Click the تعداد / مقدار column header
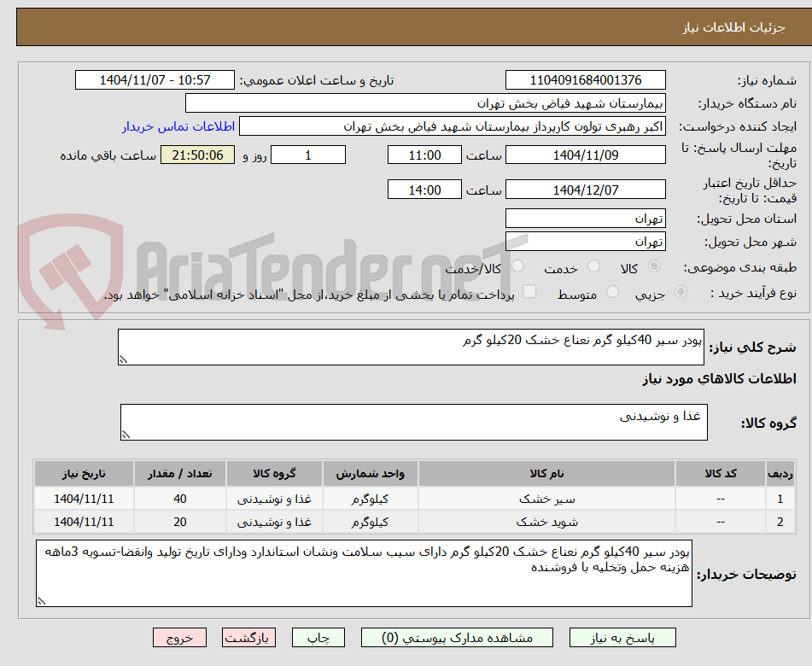This screenshot has width=812, height=666. pyautogui.click(x=179, y=473)
